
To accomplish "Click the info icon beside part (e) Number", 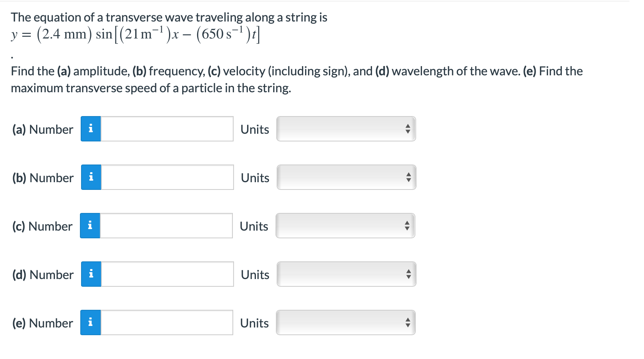I will 91,323.
